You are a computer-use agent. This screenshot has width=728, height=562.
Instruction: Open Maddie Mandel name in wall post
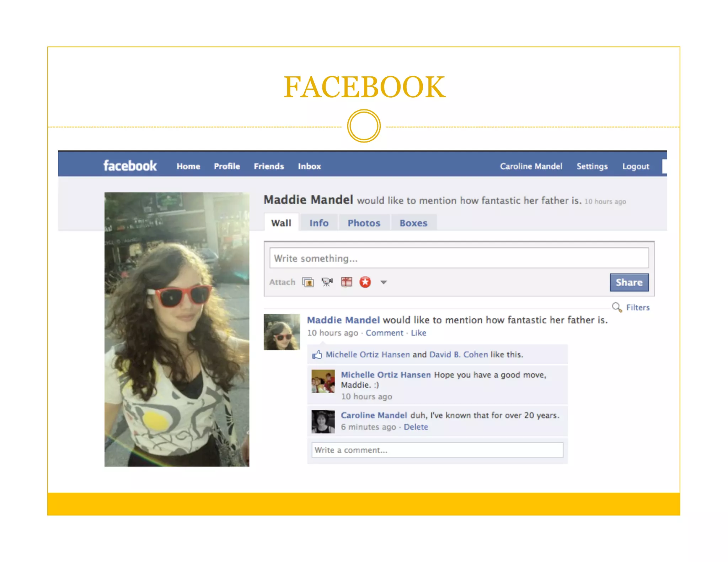click(343, 320)
